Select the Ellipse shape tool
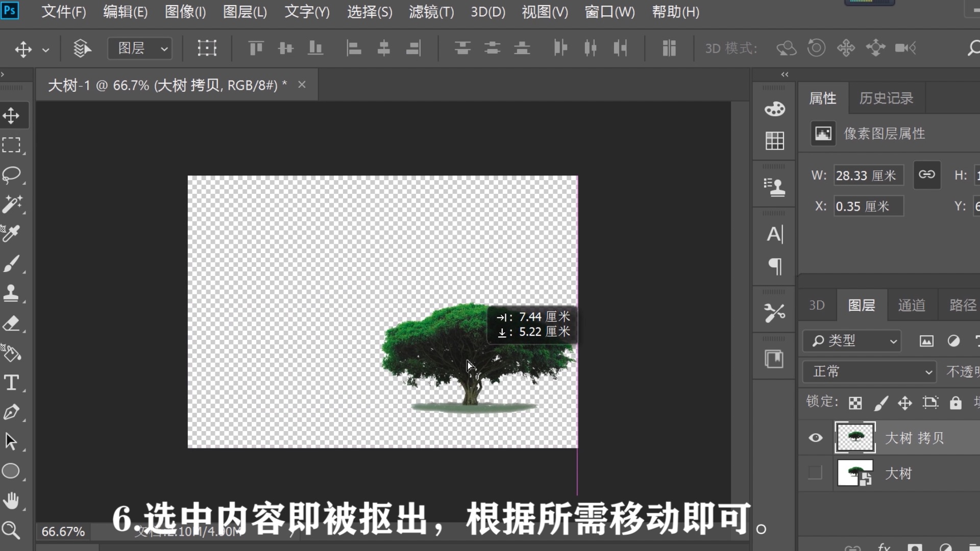980x551 pixels. [11, 471]
